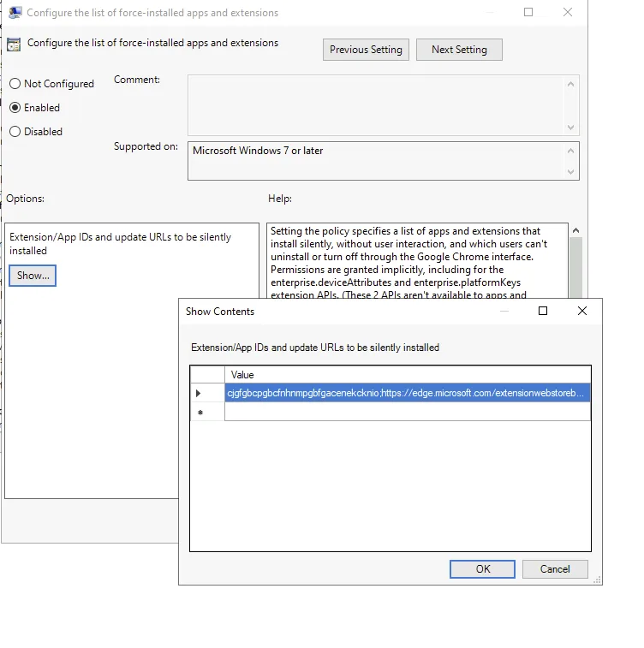This screenshot has height=648, width=644.
Task: Open the Show... extension list button
Action: pos(33,276)
